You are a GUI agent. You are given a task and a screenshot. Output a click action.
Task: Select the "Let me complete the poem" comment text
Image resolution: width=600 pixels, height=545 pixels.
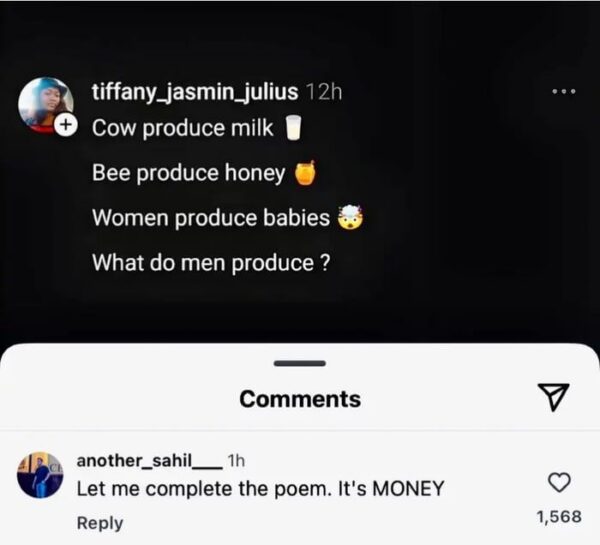click(x=260, y=488)
